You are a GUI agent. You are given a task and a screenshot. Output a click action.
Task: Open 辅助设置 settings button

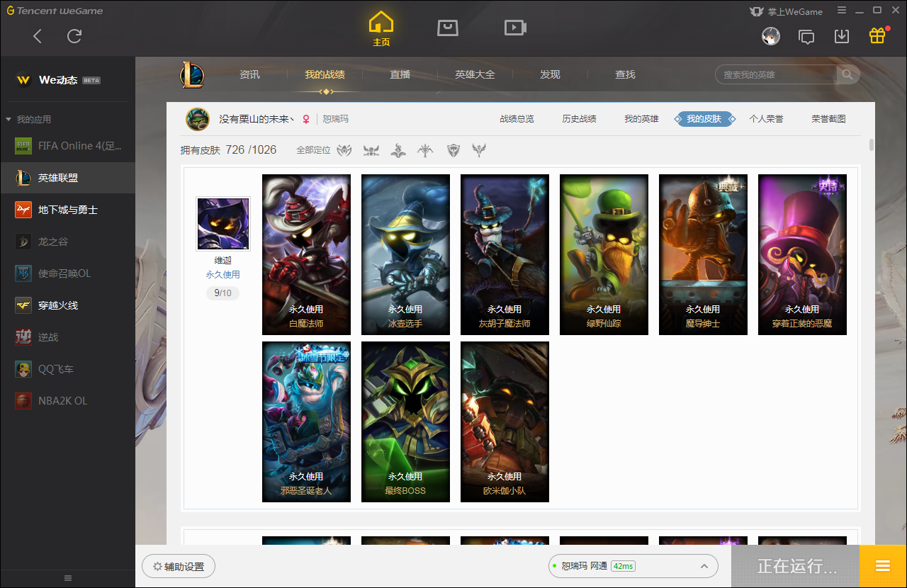[178, 567]
